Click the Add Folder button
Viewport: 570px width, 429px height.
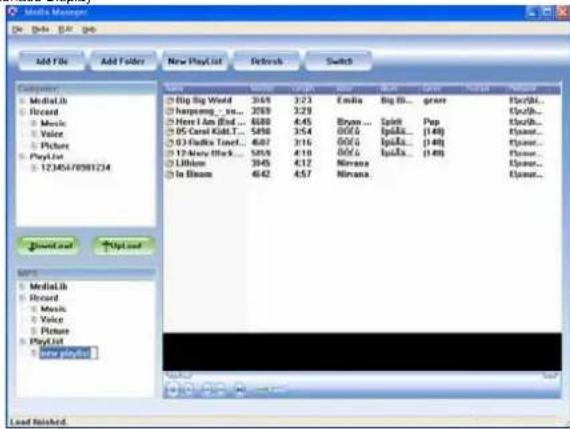click(123, 61)
